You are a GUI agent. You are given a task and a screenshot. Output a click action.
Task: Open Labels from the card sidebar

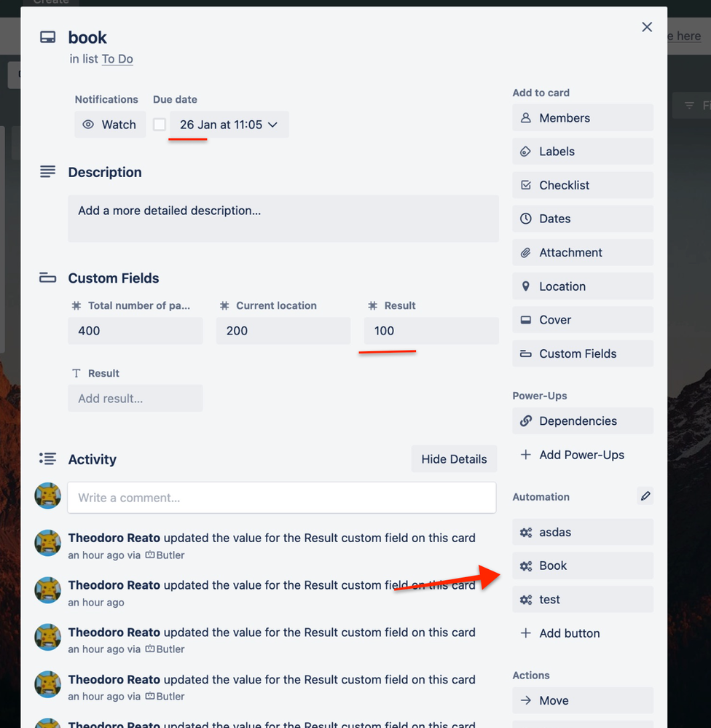582,151
